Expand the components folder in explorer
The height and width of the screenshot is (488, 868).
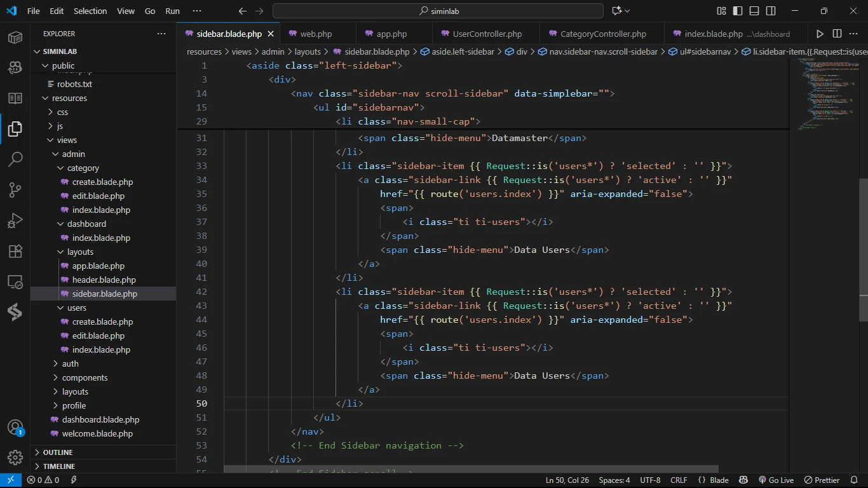85,377
